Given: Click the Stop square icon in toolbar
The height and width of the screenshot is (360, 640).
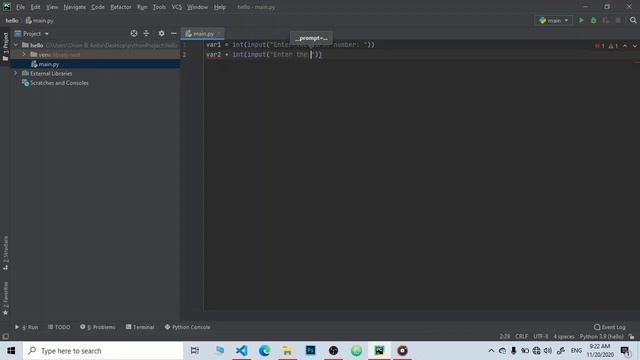Looking at the screenshot, I should (x=618, y=20).
